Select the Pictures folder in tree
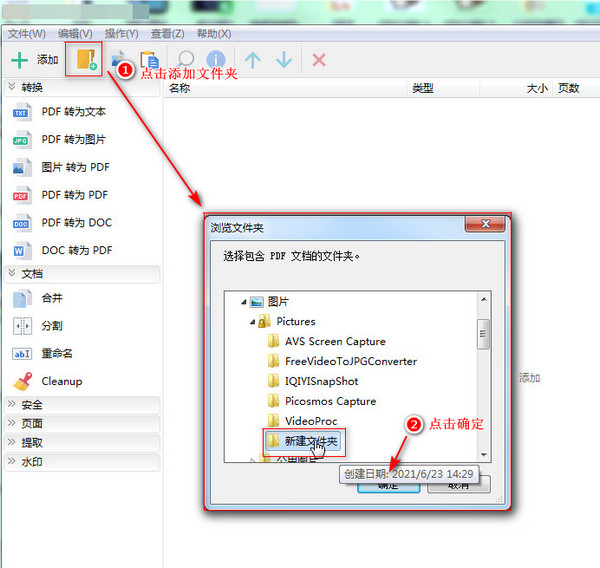Screen dimensions: 600x568 287,322
